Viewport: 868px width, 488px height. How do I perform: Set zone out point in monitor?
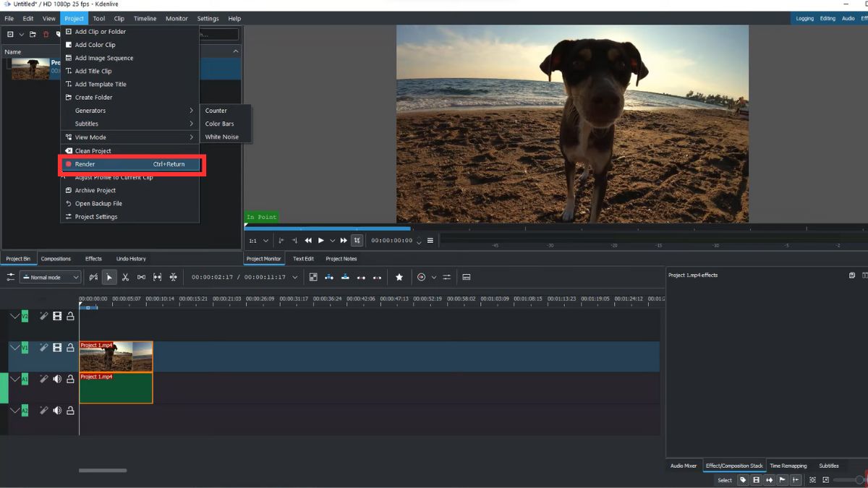coord(294,241)
